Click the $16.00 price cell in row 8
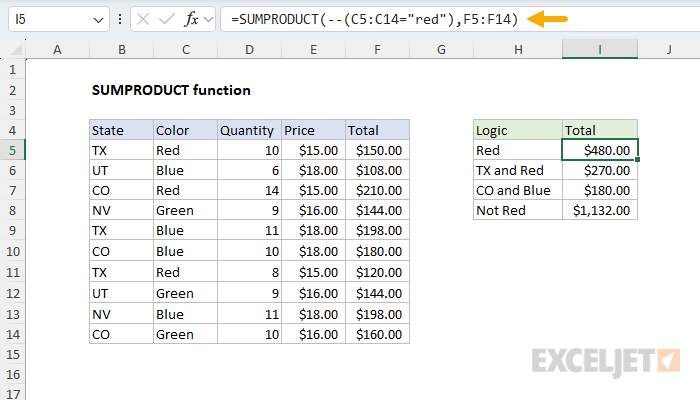Image resolution: width=700 pixels, height=400 pixels. [313, 210]
